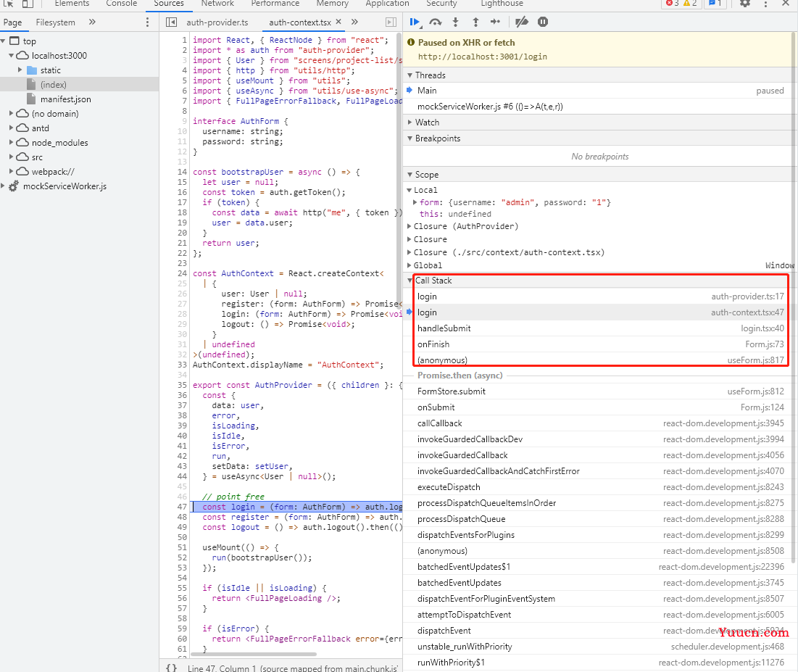Viewport: 798px width, 672px height.
Task: Open the paused fetch URL localhost:3001/login
Action: tap(483, 57)
